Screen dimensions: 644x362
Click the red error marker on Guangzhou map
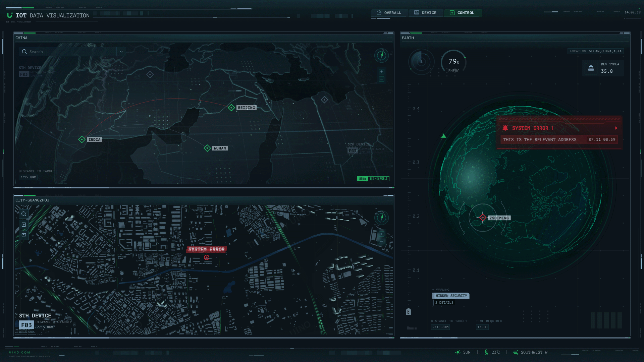click(x=207, y=257)
